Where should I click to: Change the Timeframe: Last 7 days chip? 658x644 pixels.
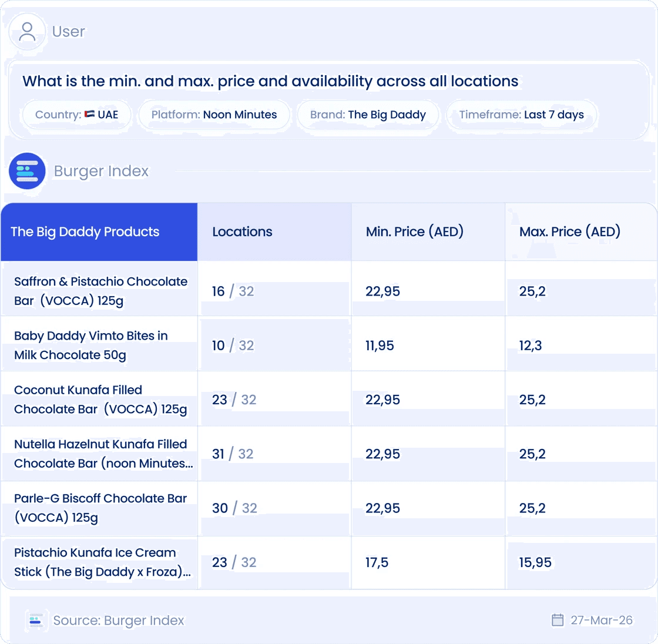click(x=521, y=115)
